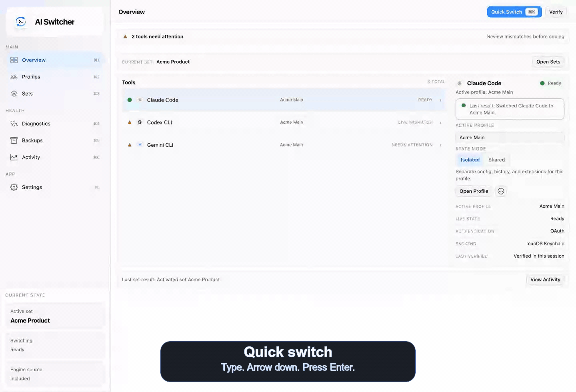Click the Quick Switch button
The width and height of the screenshot is (576, 392).
pos(514,12)
